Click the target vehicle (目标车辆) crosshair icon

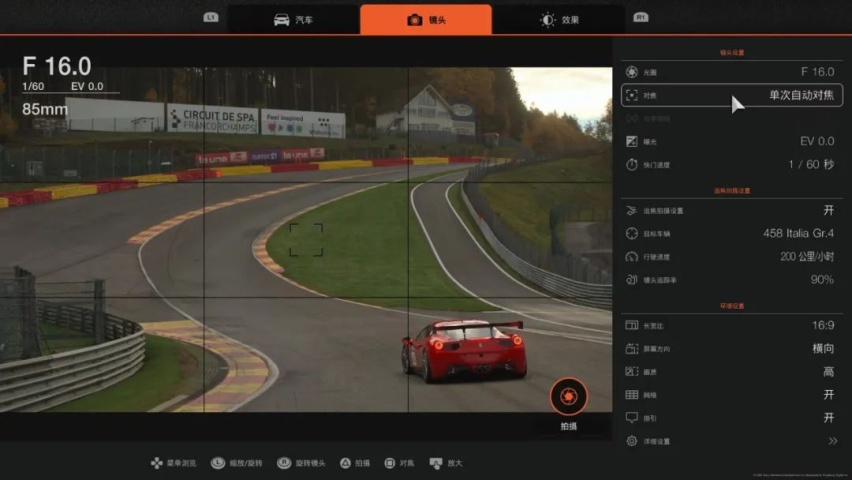coord(631,233)
